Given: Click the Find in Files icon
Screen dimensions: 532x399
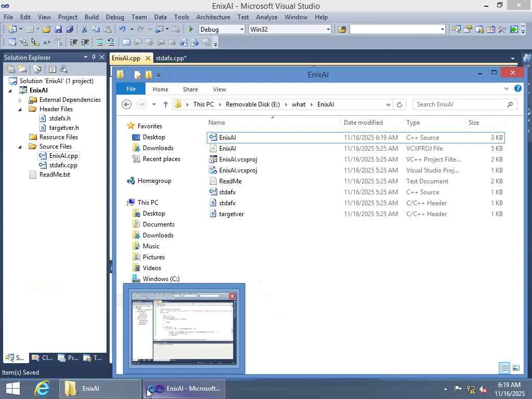Looking at the screenshot, I should point(342,29).
